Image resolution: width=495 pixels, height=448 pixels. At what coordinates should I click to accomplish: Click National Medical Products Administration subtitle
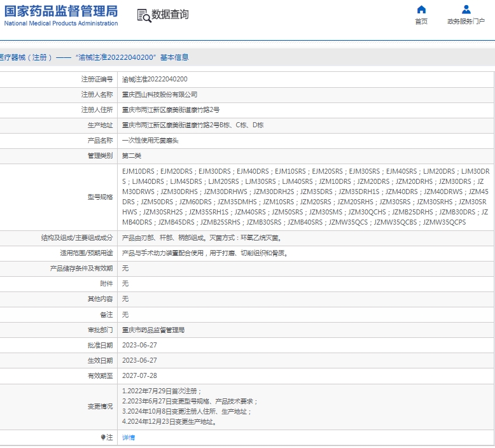(61, 24)
